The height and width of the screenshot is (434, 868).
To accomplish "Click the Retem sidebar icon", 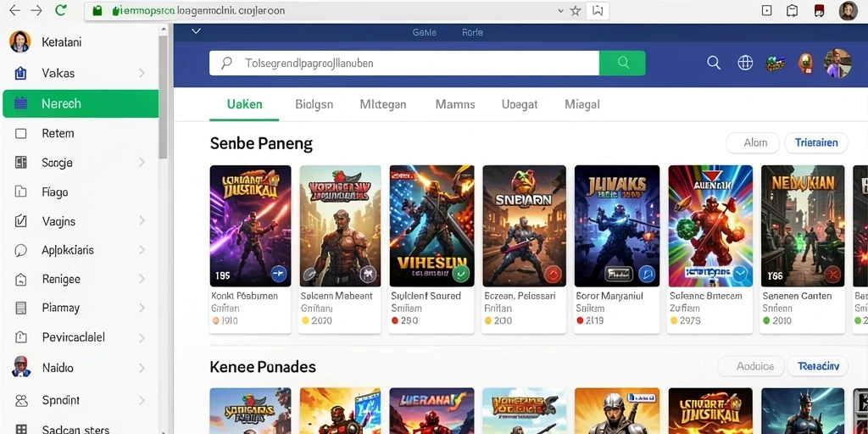I will point(21,133).
